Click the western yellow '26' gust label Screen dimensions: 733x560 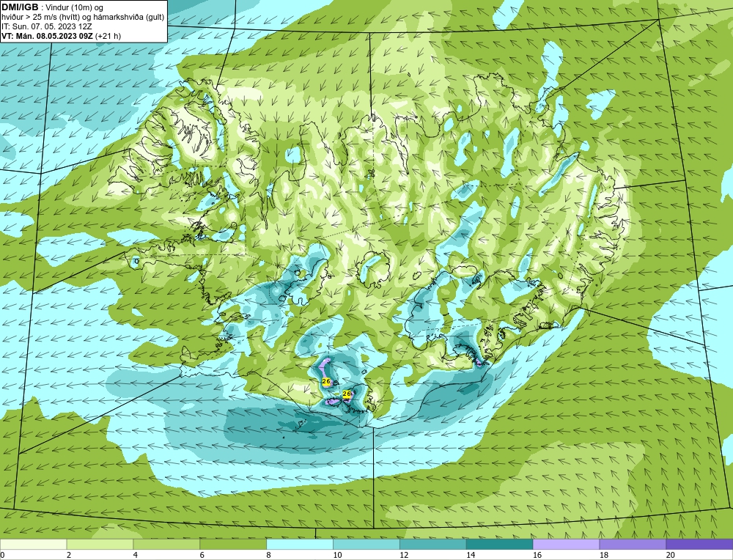tap(326, 381)
